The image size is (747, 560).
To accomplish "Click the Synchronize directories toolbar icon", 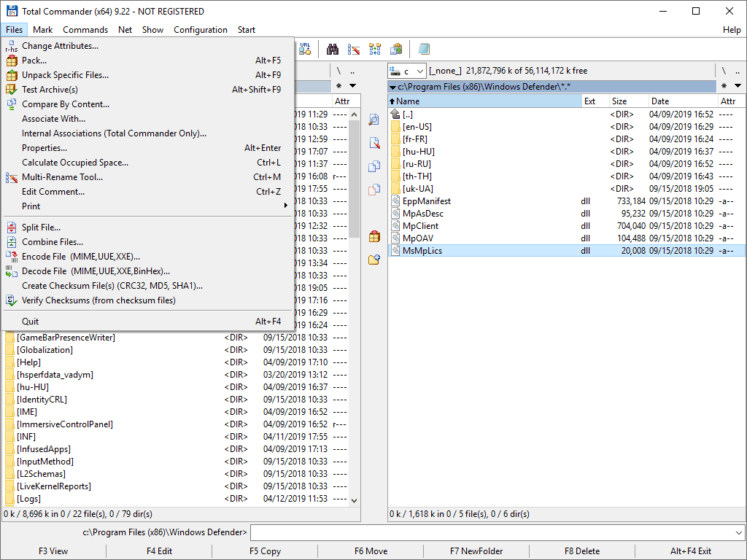I will pos(375,49).
